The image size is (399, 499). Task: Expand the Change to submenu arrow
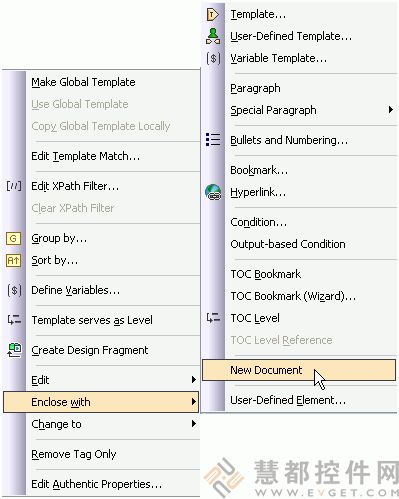(x=193, y=424)
